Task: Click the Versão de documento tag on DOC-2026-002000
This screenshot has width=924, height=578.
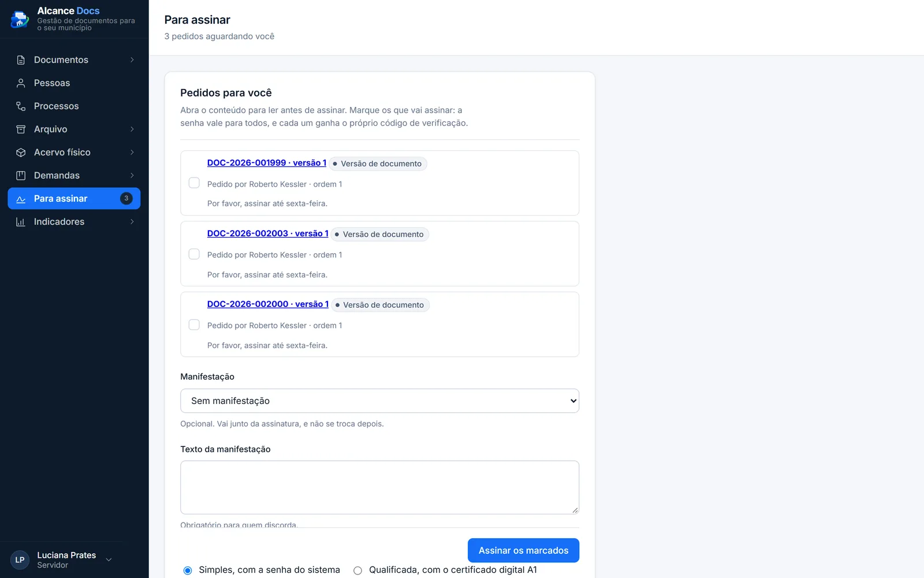Action: tap(380, 305)
